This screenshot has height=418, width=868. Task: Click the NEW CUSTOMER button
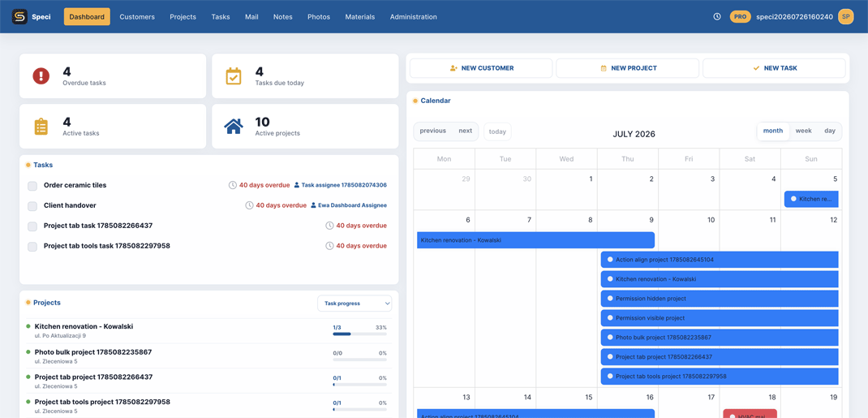click(x=481, y=68)
